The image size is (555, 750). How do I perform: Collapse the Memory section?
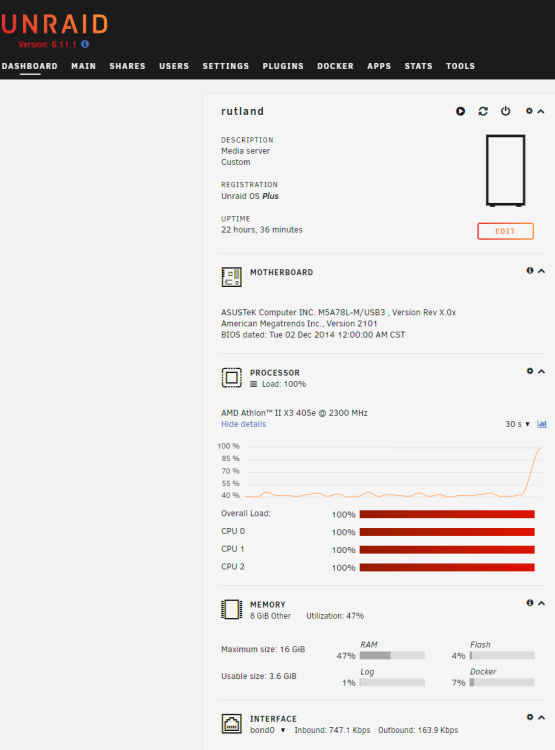pos(542,603)
